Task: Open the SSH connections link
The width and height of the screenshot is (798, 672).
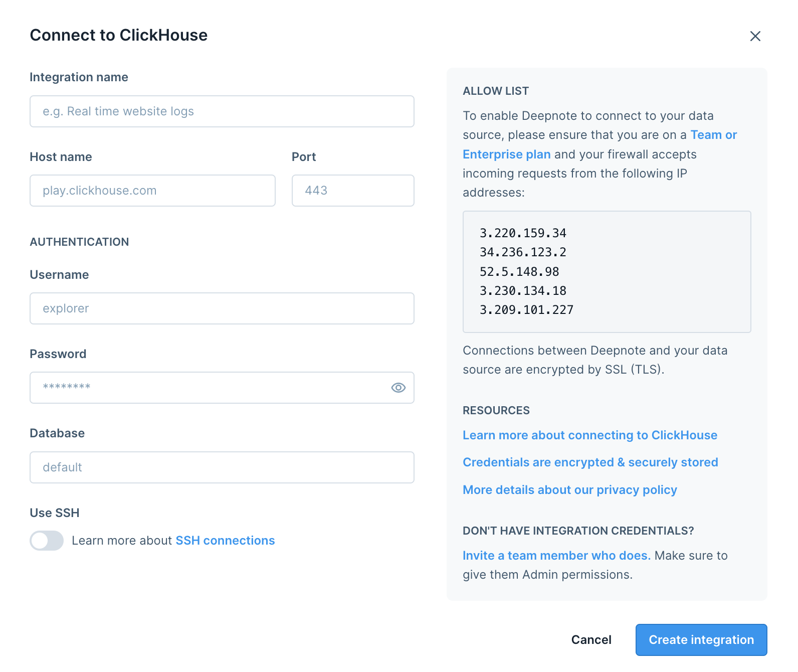Action: coord(225,541)
